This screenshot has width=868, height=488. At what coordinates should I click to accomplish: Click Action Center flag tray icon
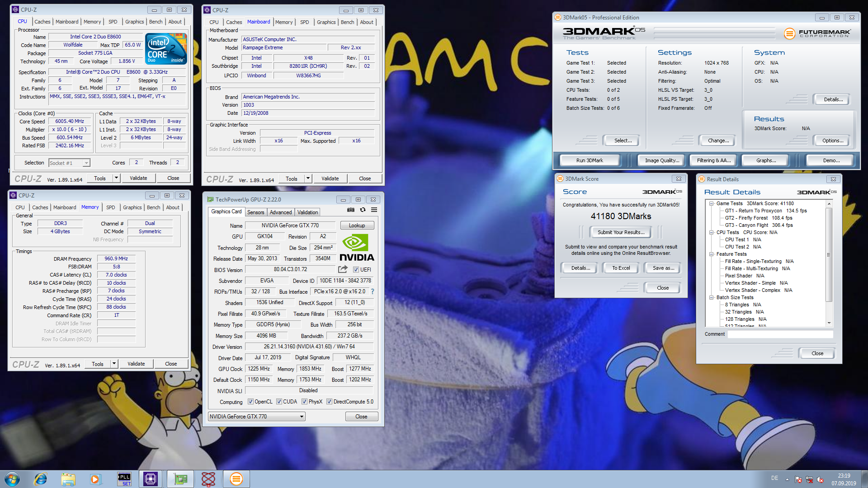coord(798,479)
